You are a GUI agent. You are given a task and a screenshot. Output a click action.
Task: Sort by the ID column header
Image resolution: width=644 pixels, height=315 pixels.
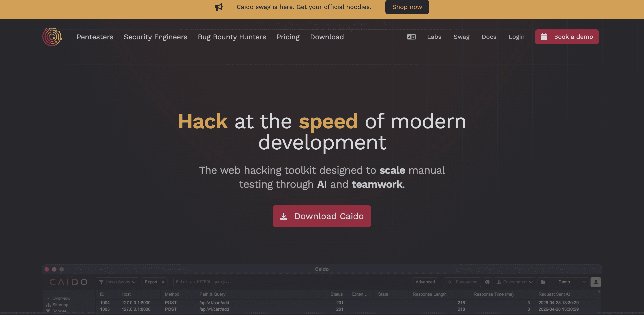pos(102,294)
